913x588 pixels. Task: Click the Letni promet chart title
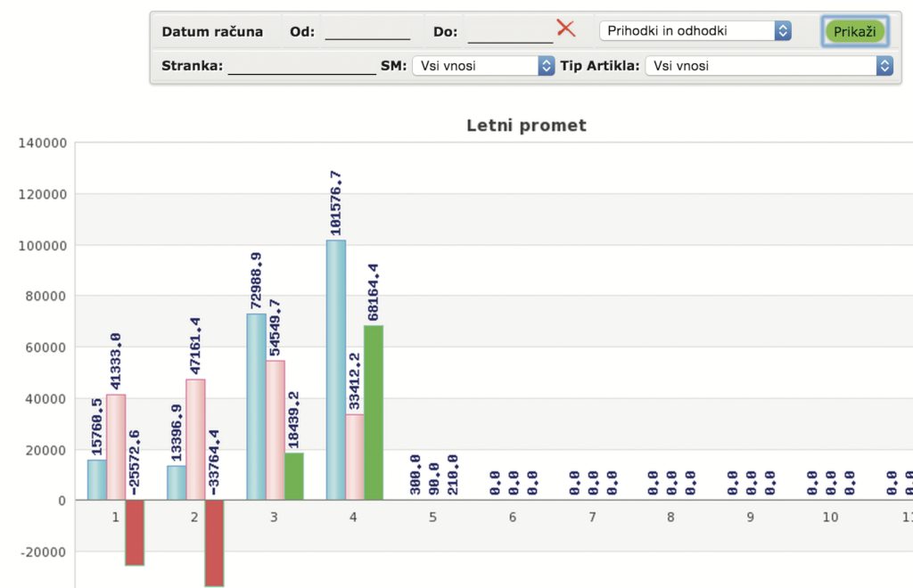[526, 126]
